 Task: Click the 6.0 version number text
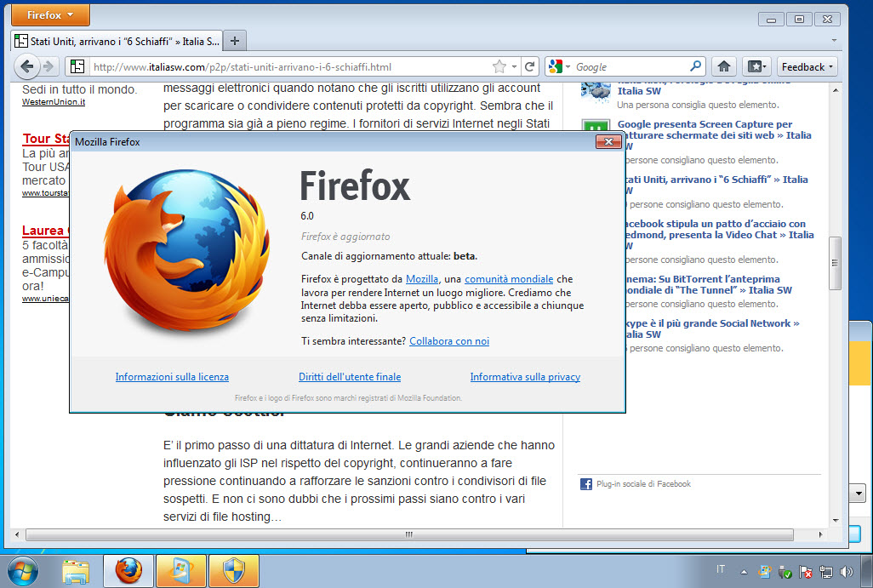pyautogui.click(x=307, y=216)
